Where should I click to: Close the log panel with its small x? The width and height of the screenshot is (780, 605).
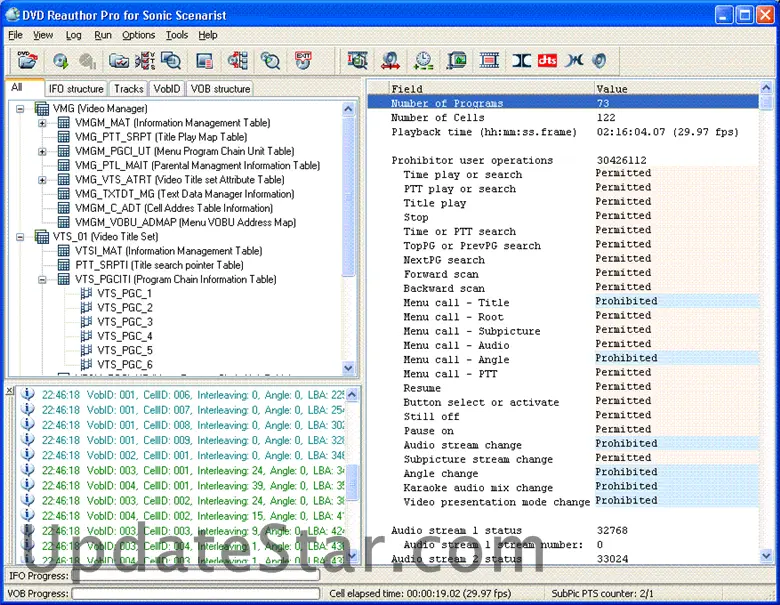9,391
